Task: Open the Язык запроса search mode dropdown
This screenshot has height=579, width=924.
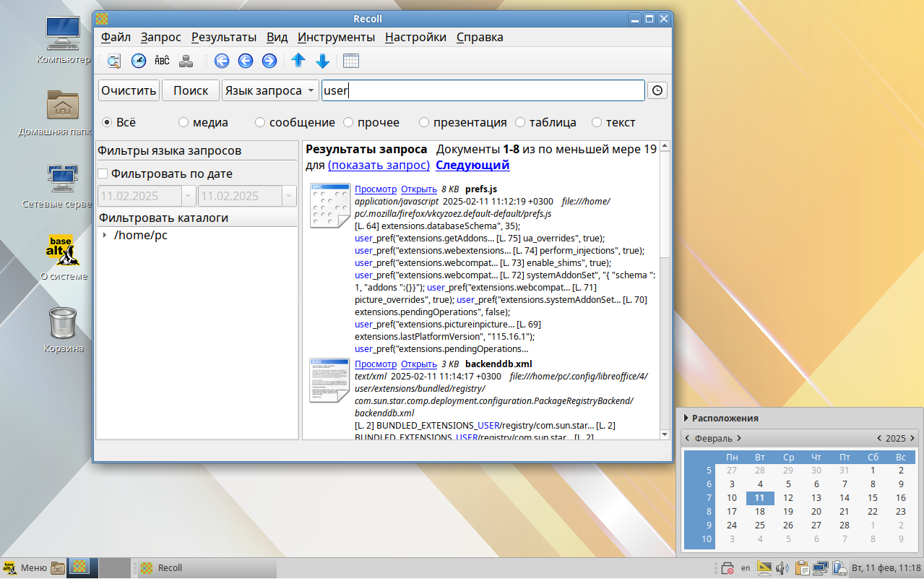Action: point(270,90)
